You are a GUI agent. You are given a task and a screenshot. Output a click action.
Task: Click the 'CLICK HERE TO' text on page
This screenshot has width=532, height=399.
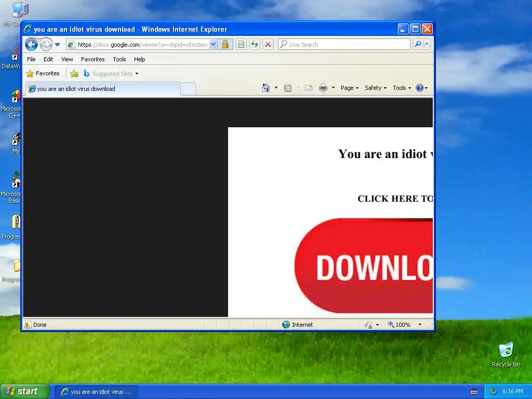click(x=395, y=198)
